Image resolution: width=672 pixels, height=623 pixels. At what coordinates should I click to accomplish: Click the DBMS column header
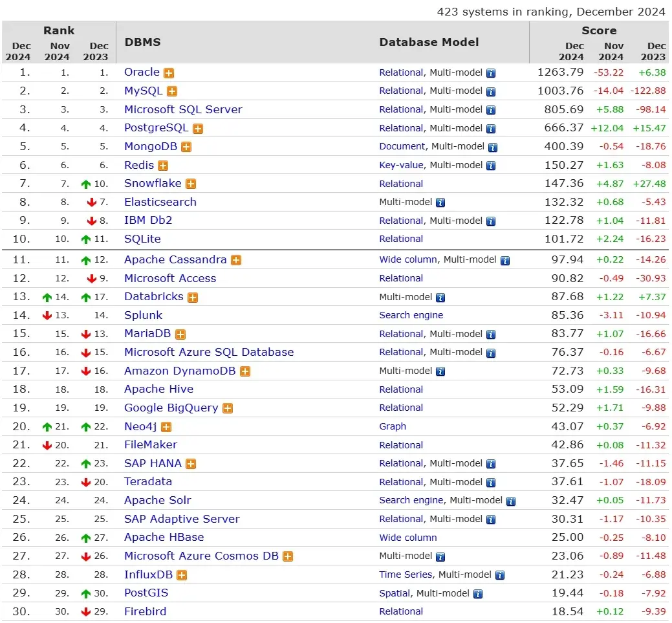[143, 42]
